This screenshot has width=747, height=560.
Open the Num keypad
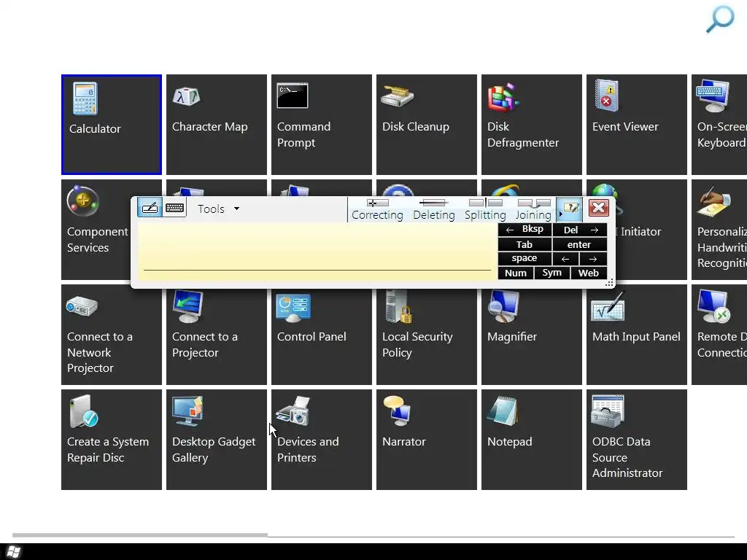[x=516, y=273]
